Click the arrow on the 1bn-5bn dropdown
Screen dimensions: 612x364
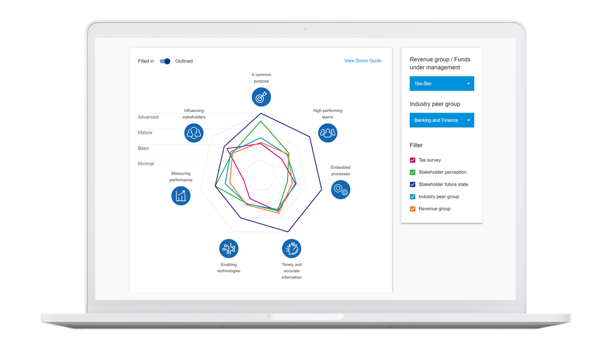(468, 84)
